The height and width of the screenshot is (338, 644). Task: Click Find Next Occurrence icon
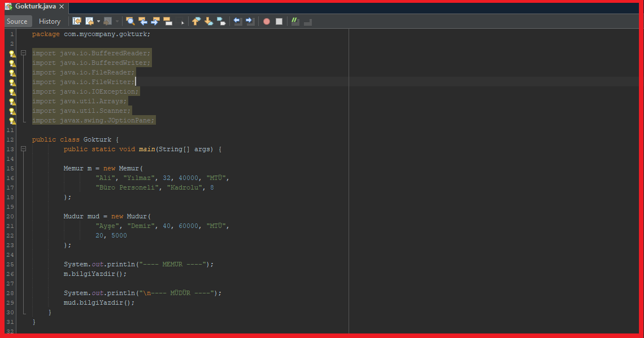(x=155, y=21)
